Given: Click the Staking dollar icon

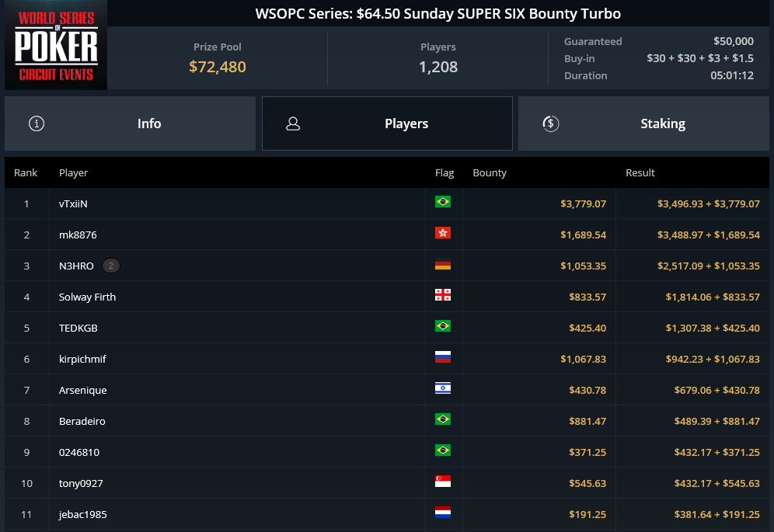Looking at the screenshot, I should (x=551, y=123).
